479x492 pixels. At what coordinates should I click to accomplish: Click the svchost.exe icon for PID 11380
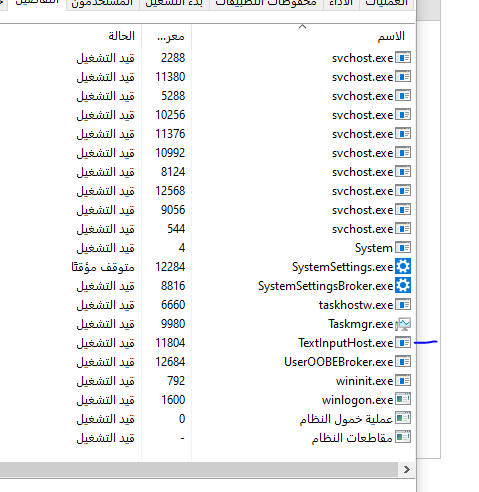coord(403,77)
